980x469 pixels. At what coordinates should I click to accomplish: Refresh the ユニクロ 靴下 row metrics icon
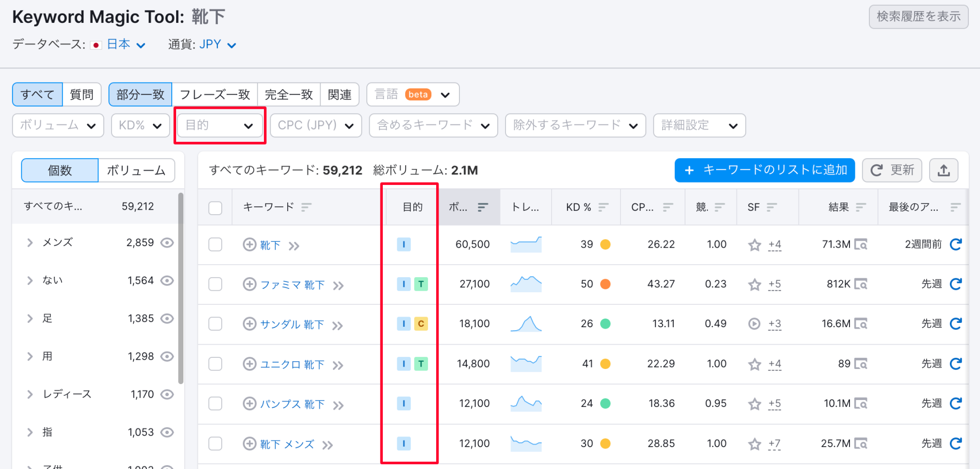point(956,364)
